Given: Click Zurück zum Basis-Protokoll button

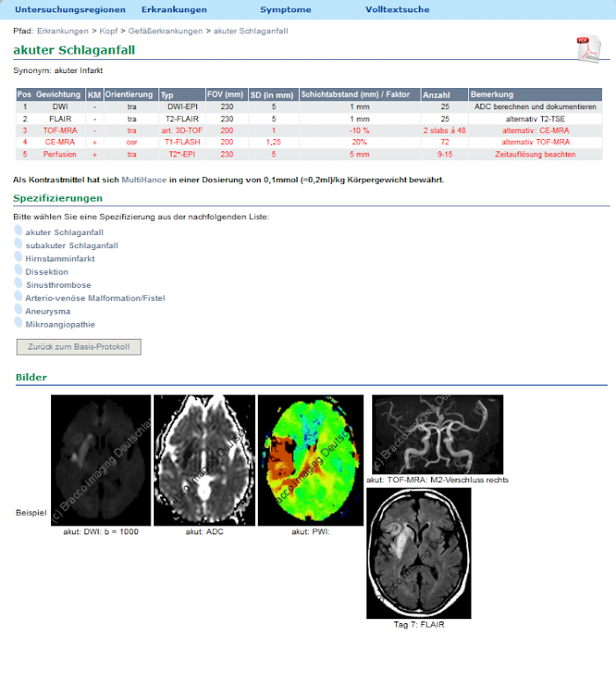Looking at the screenshot, I should 79,347.
